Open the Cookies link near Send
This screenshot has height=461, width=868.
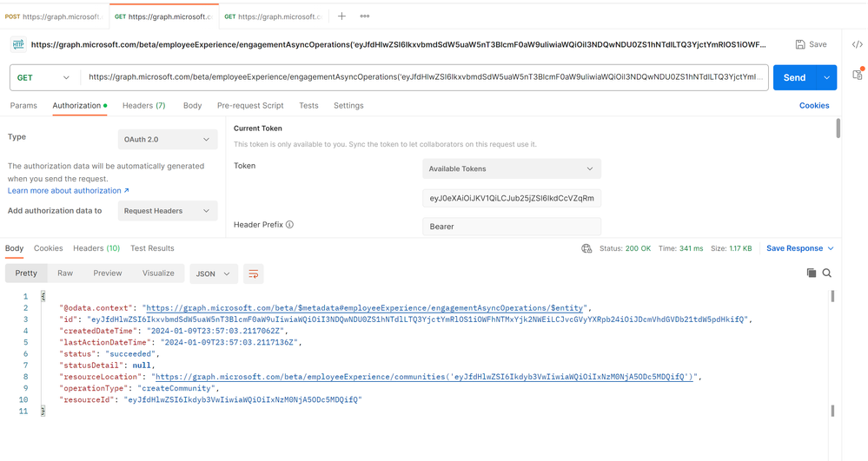click(x=814, y=106)
